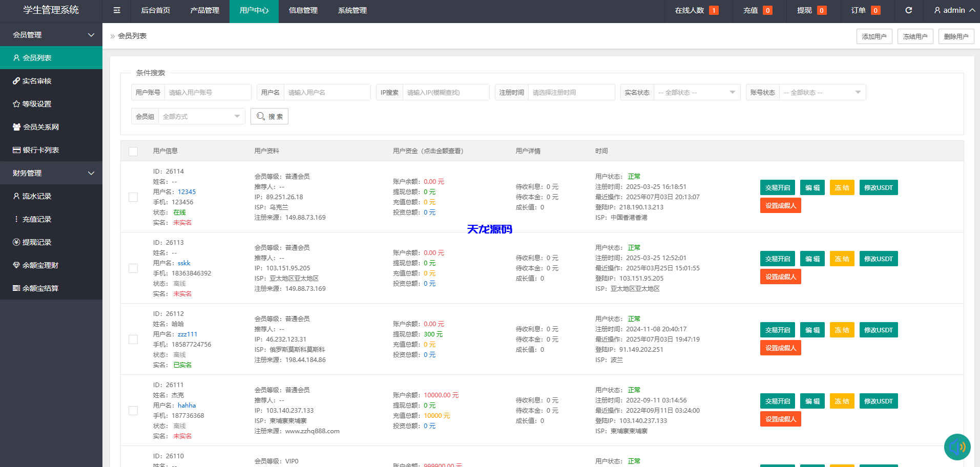
Task: Open the 信息管理 menu tab
Action: [x=303, y=10]
